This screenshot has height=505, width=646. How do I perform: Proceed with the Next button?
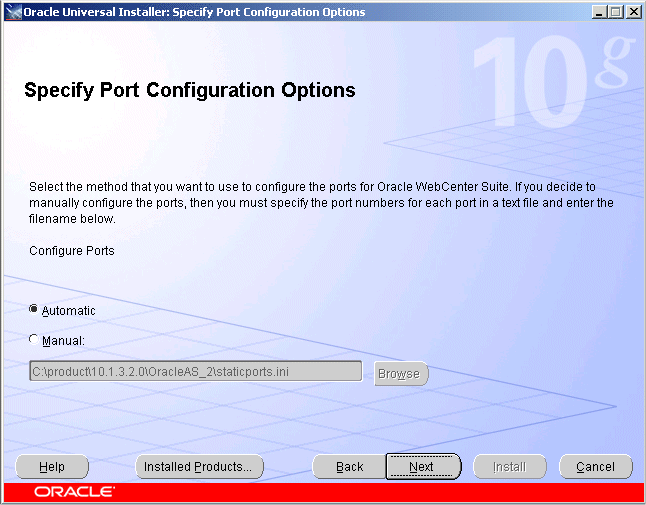click(x=423, y=467)
